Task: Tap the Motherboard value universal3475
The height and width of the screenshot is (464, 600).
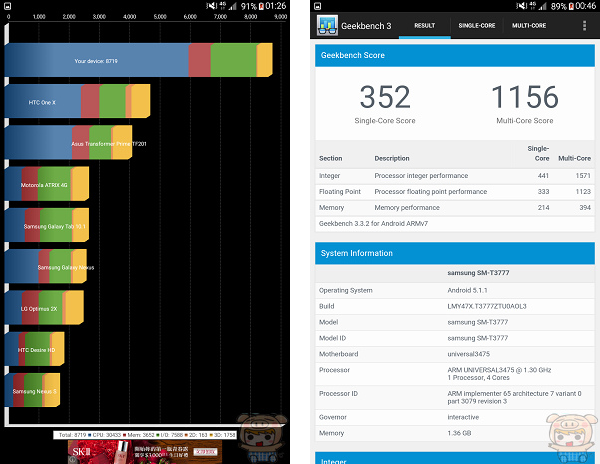Action: click(x=468, y=354)
